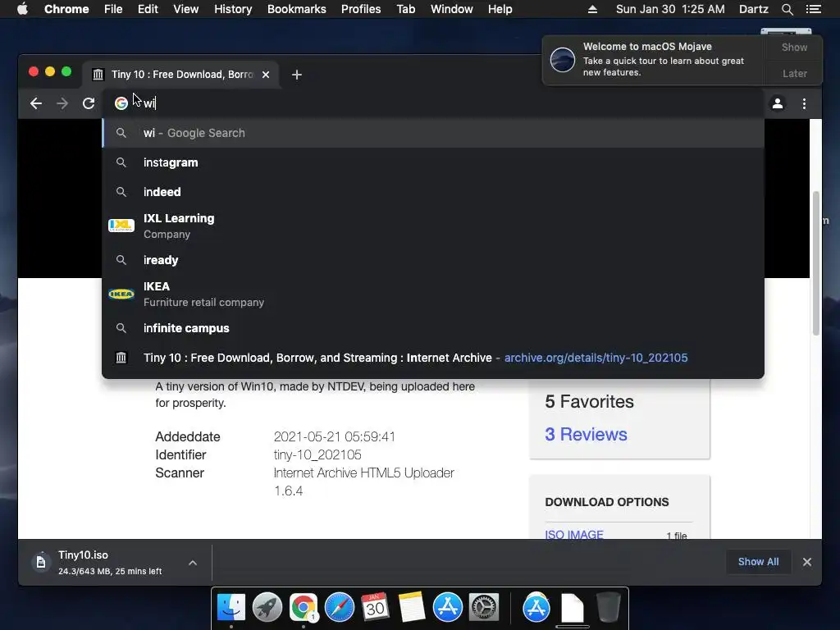Open Chrome's three-dot menu

(804, 103)
